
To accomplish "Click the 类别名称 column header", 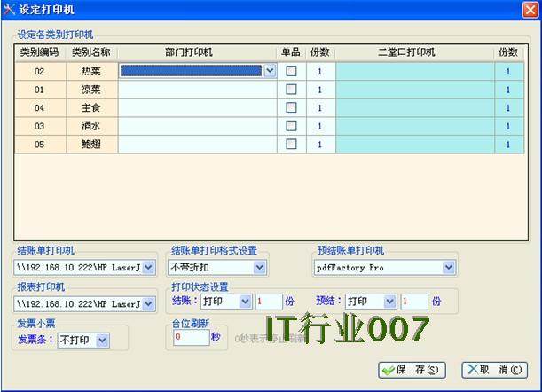I will point(91,52).
